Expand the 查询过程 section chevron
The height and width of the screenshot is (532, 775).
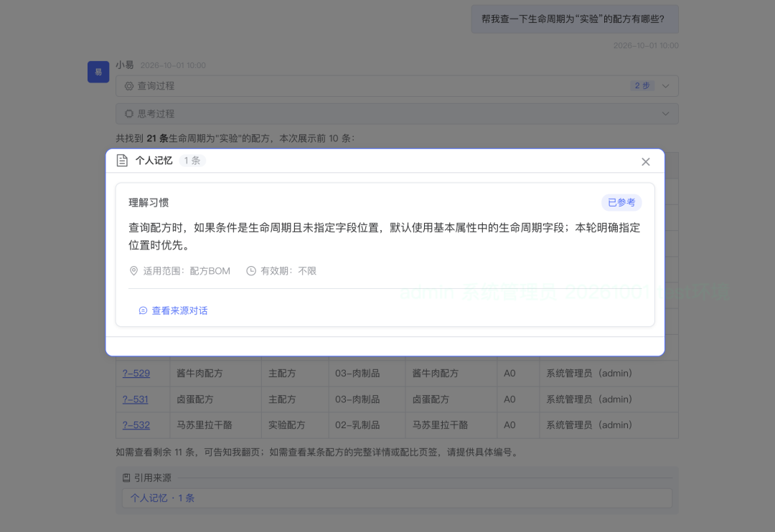pyautogui.click(x=666, y=86)
